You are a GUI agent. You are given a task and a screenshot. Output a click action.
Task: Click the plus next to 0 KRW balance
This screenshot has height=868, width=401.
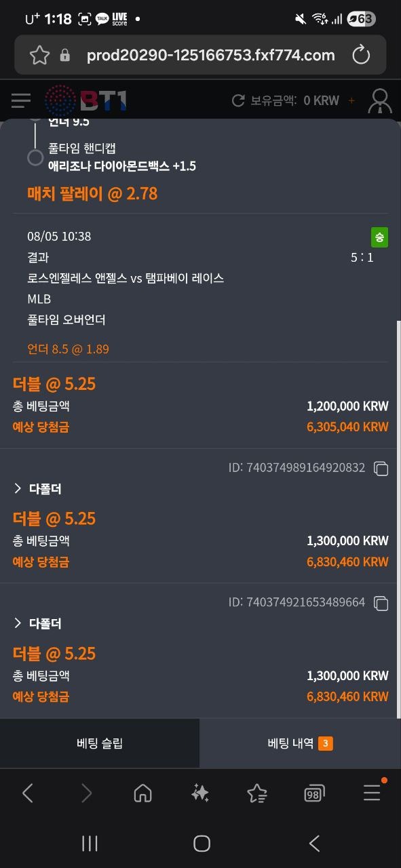point(351,100)
